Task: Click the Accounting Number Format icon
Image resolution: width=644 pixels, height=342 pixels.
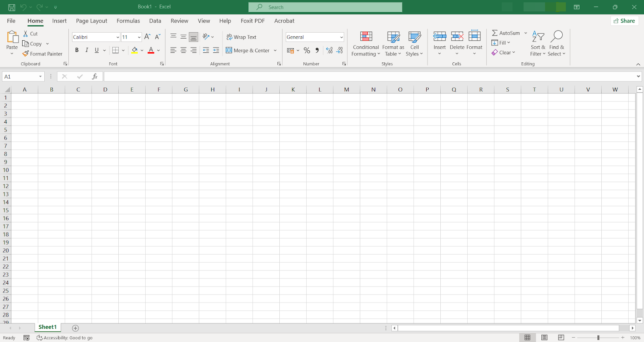Action: click(291, 50)
